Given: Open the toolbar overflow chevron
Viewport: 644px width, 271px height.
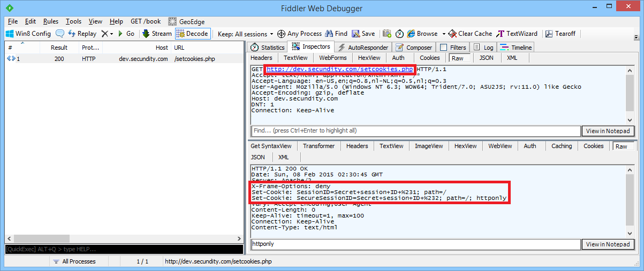Looking at the screenshot, I should [636, 36].
